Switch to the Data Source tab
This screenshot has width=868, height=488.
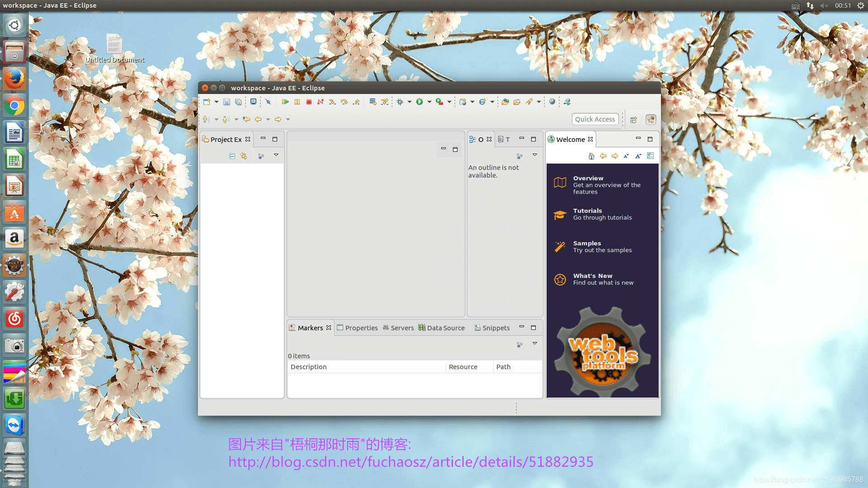point(442,328)
